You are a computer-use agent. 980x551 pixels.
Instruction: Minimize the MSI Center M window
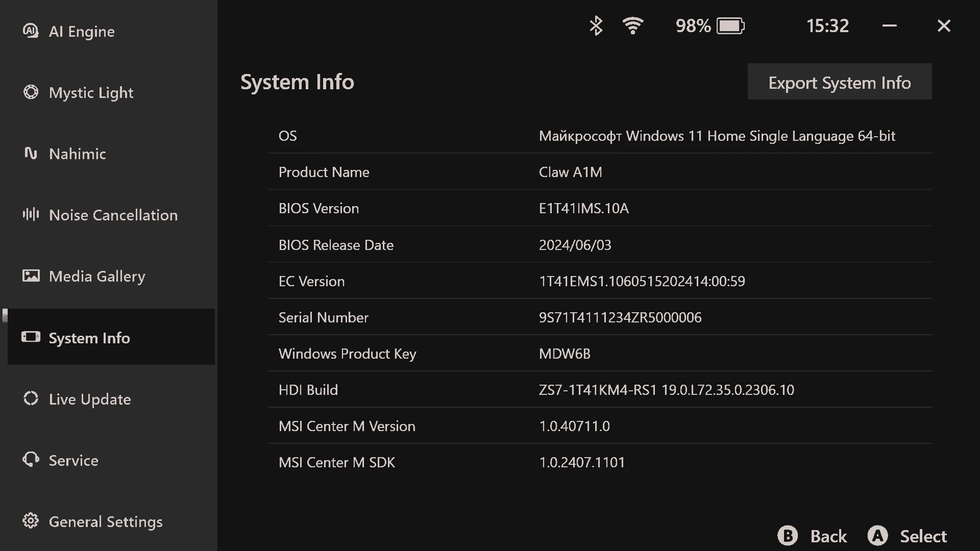(890, 26)
